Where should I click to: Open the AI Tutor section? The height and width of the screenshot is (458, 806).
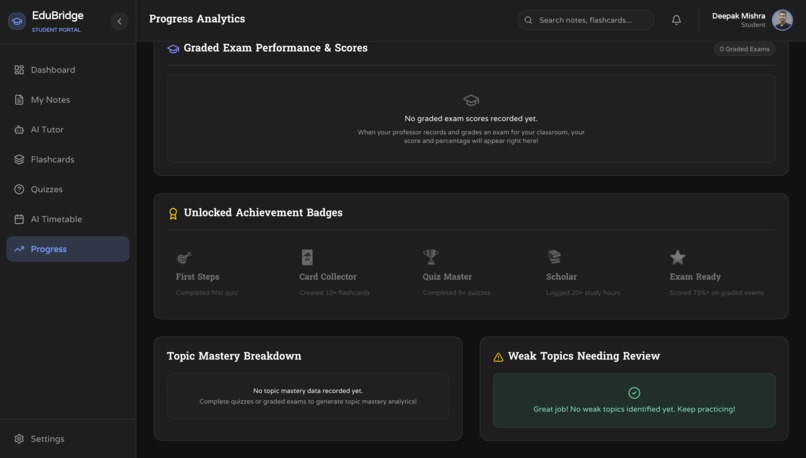tap(68, 130)
